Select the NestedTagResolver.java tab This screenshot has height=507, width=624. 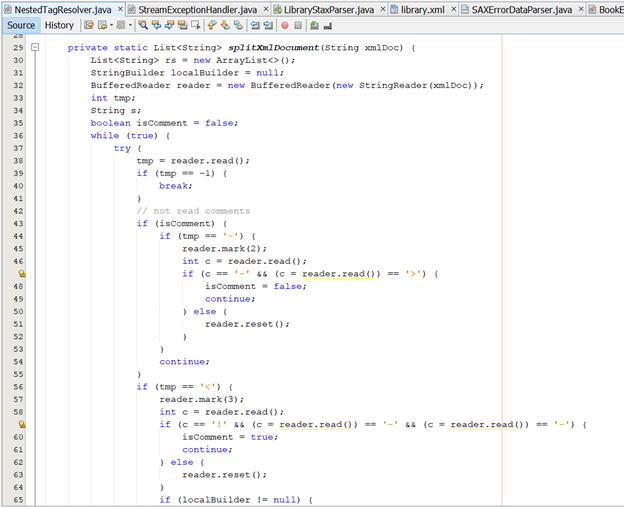[62, 10]
